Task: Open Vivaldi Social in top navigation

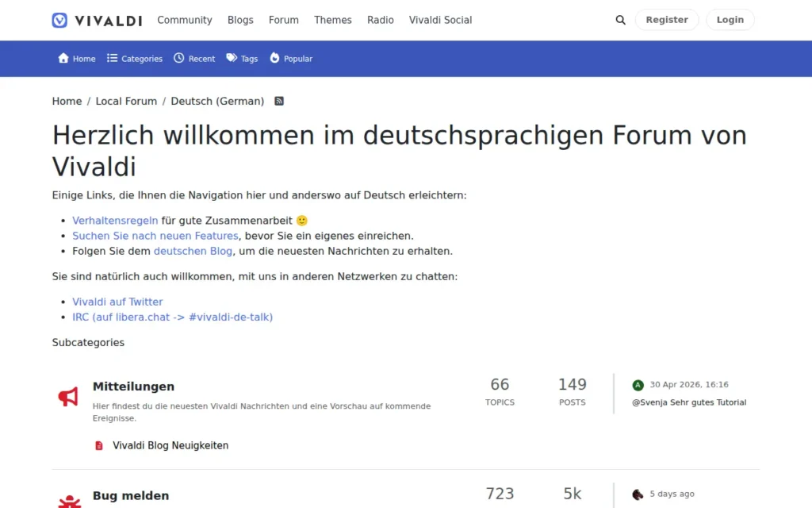Action: point(441,20)
